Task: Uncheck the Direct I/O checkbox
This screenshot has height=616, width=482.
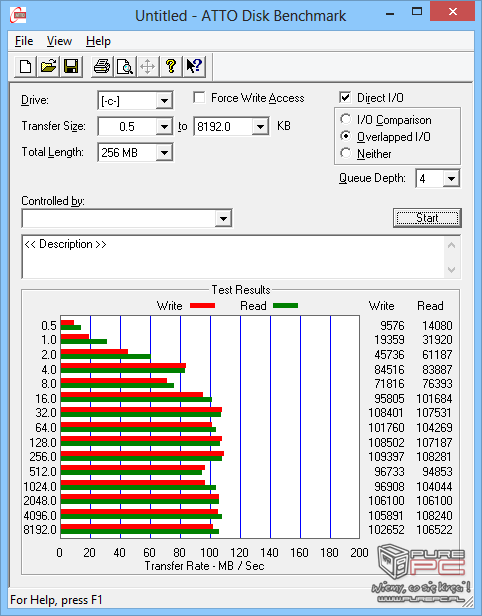Action: point(345,97)
